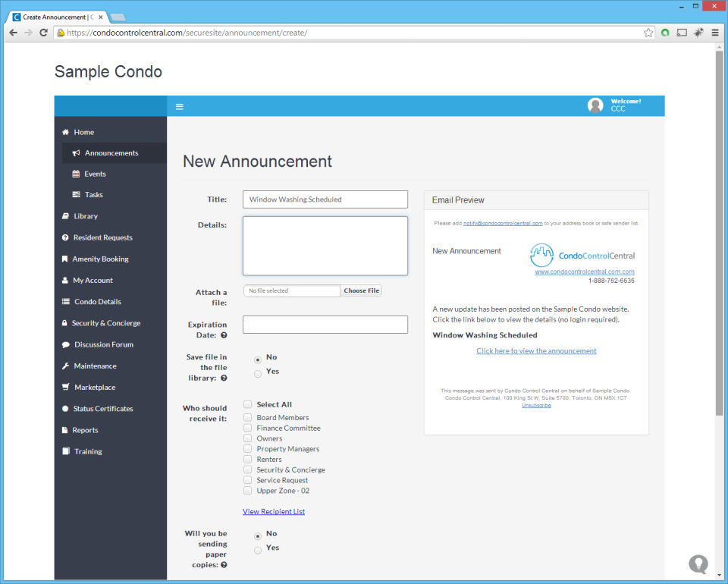This screenshot has height=584, width=728.
Task: Click the 'Click here to view the announcement' link
Action: coord(536,351)
